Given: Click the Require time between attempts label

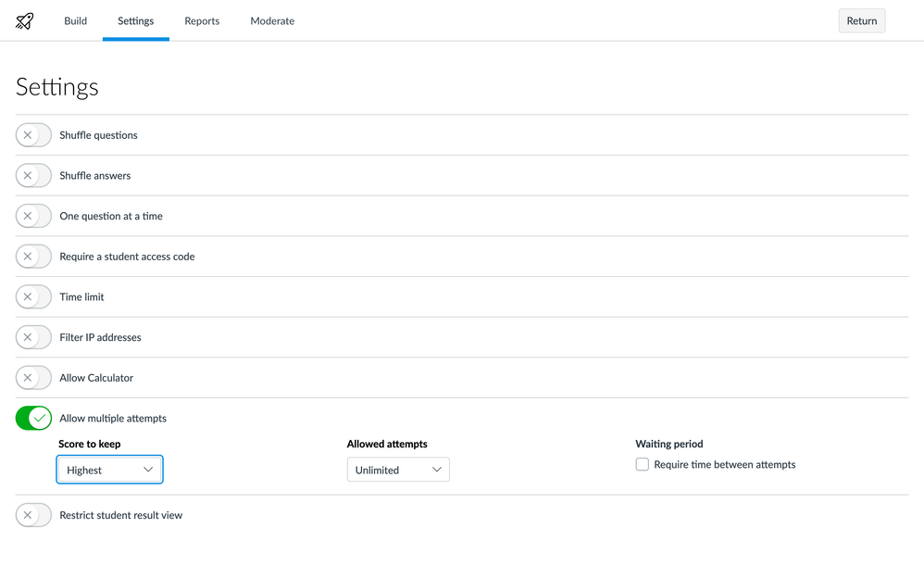Looking at the screenshot, I should tap(724, 465).
